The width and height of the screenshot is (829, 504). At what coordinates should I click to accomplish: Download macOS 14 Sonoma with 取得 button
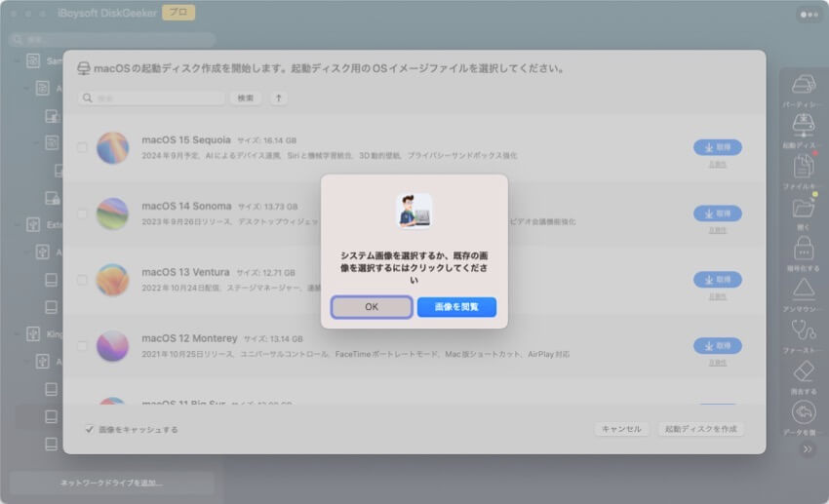(x=717, y=213)
